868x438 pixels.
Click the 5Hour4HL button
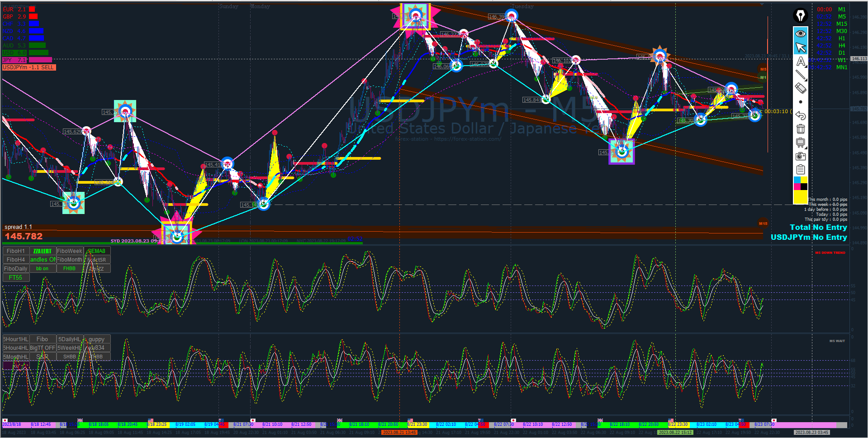(x=16, y=348)
